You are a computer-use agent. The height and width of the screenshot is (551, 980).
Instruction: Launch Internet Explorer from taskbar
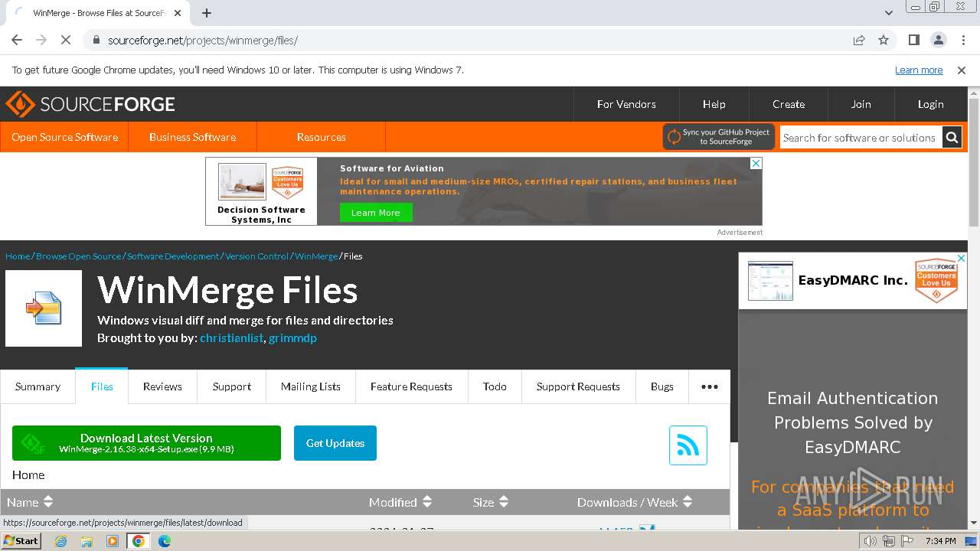pos(61,541)
